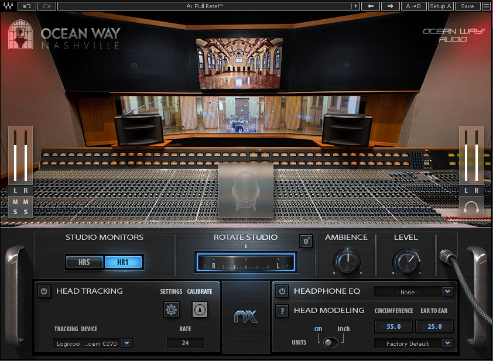
Task: Click the Save preset button
Action: click(467, 6)
